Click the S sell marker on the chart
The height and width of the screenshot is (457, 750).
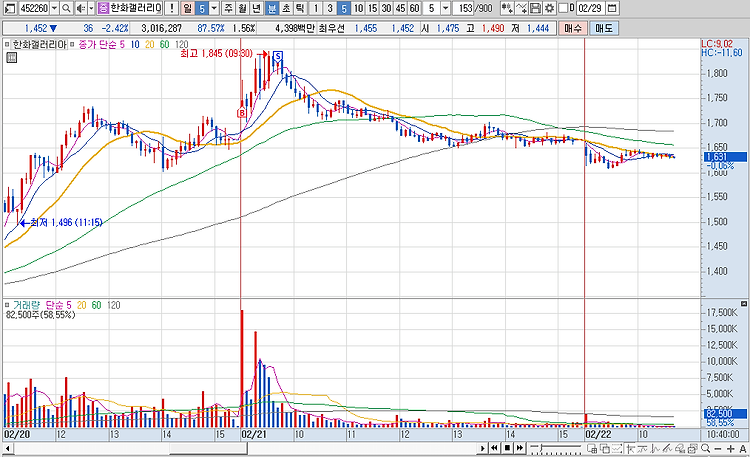[277, 56]
